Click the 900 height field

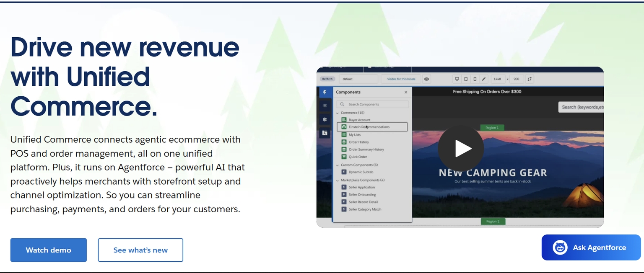pyautogui.click(x=517, y=79)
